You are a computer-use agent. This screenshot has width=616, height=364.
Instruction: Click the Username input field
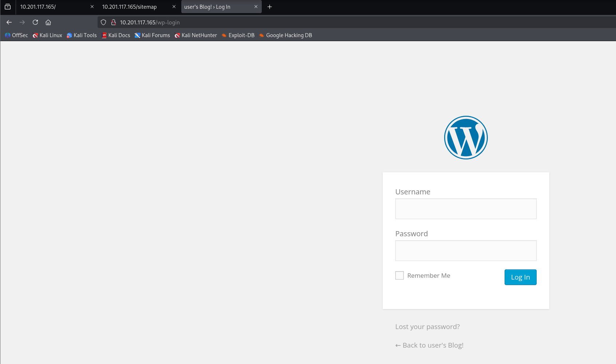(466, 209)
